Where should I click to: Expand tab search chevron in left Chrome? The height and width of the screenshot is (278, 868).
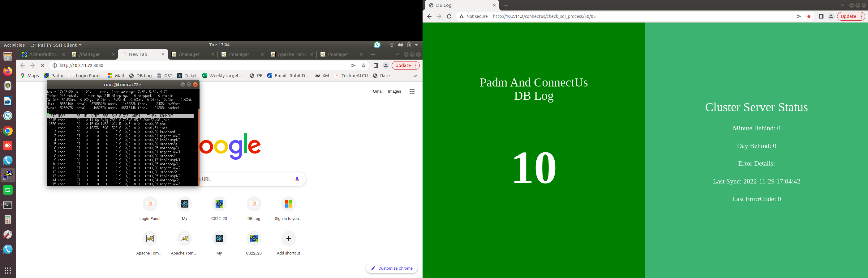tap(397, 54)
